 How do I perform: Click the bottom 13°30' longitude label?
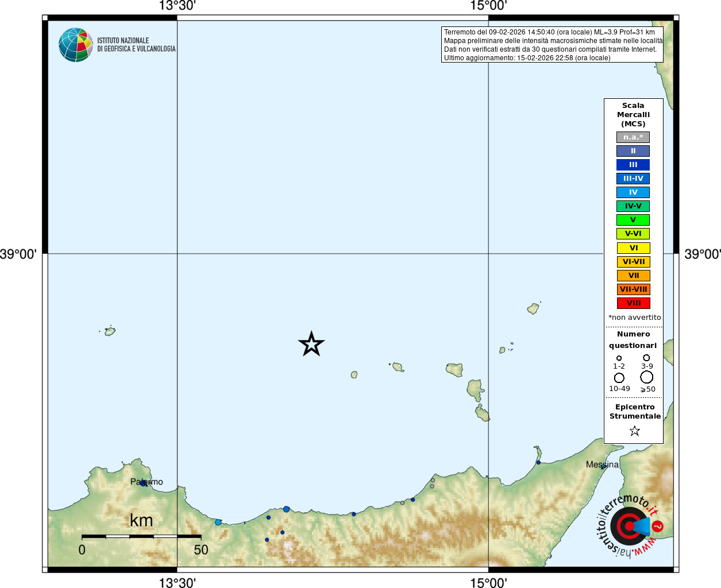[177, 583]
